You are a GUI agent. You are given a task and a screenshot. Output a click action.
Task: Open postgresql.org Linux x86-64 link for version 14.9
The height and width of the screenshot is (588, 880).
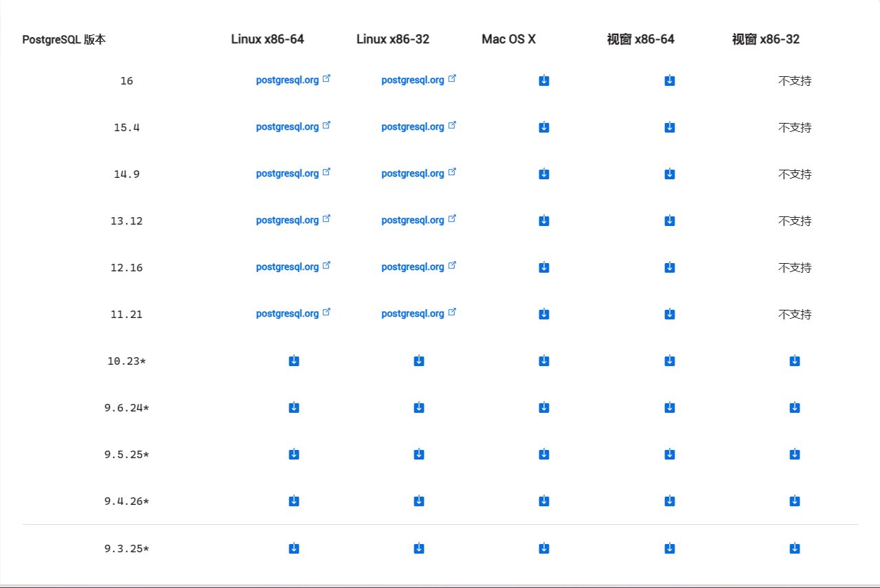[293, 173]
